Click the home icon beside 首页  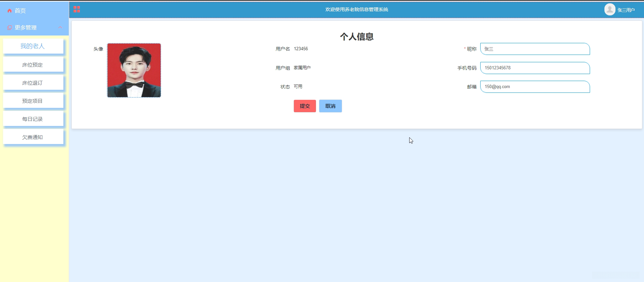[9, 11]
